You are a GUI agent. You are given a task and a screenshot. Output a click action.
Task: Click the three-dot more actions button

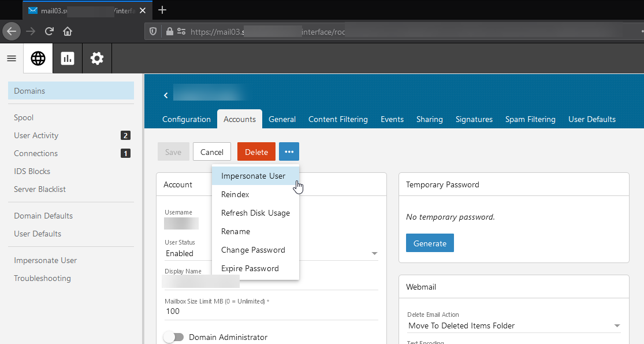(289, 152)
